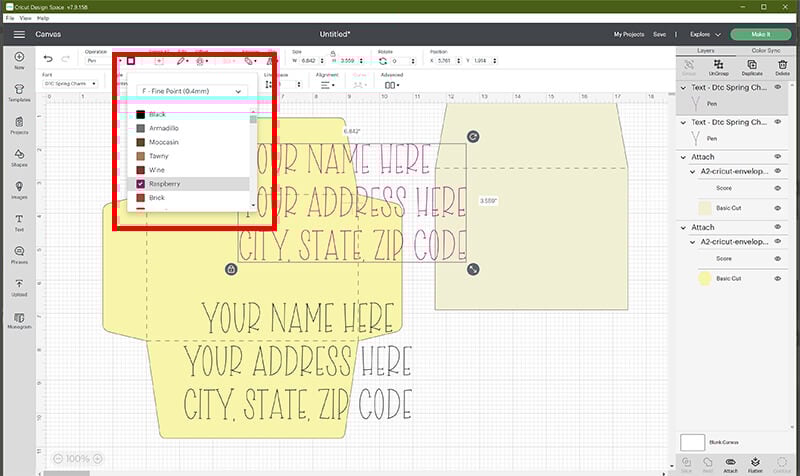800x476 pixels.
Task: Click the X position input field
Action: [445, 61]
